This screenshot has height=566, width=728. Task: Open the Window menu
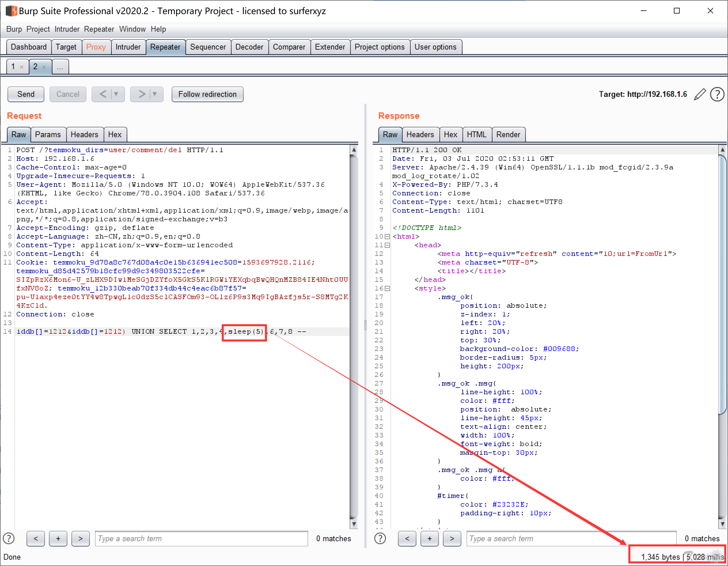click(132, 29)
